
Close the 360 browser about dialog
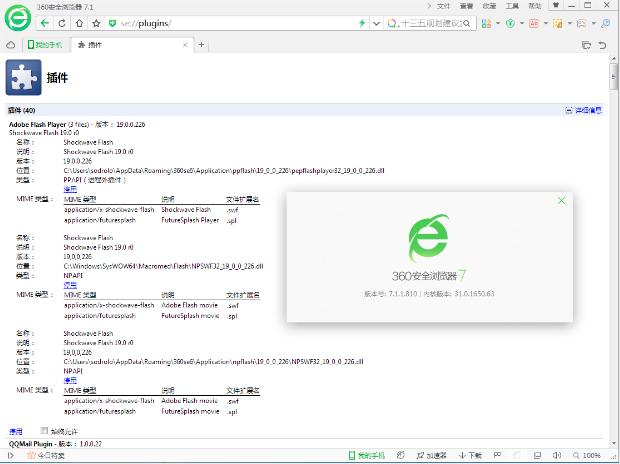click(561, 201)
